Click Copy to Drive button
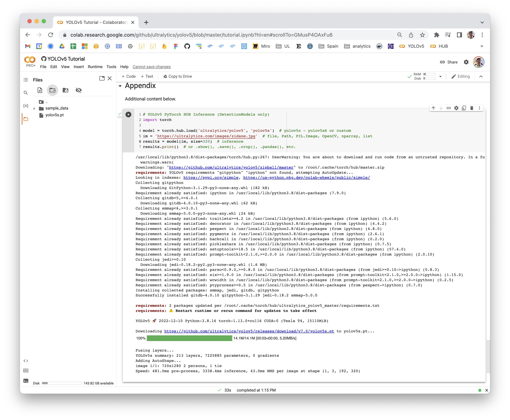 tap(177, 76)
